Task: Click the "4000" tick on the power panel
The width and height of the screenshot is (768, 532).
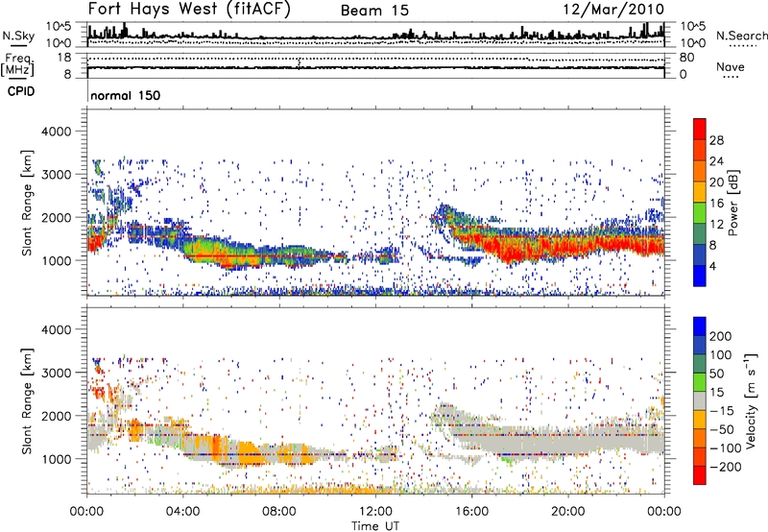Action: [56, 132]
